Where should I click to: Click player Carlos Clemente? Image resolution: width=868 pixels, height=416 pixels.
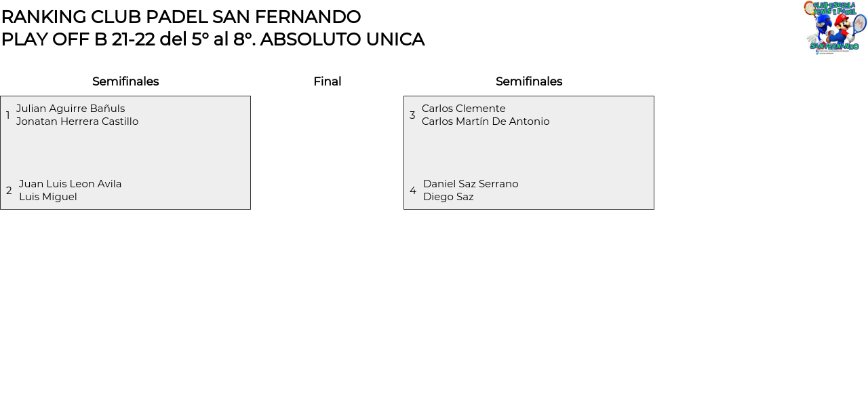point(464,109)
